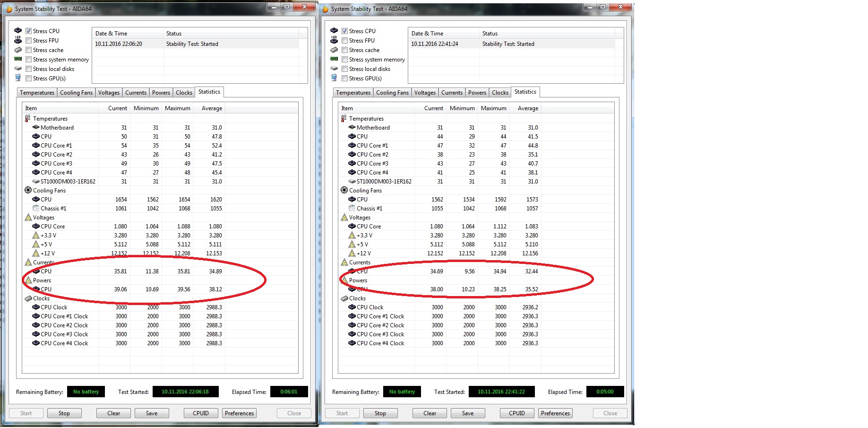Click the Temperatures thermometer icon in left window
Image resolution: width=868 pixels, height=428 pixels.
click(x=27, y=118)
